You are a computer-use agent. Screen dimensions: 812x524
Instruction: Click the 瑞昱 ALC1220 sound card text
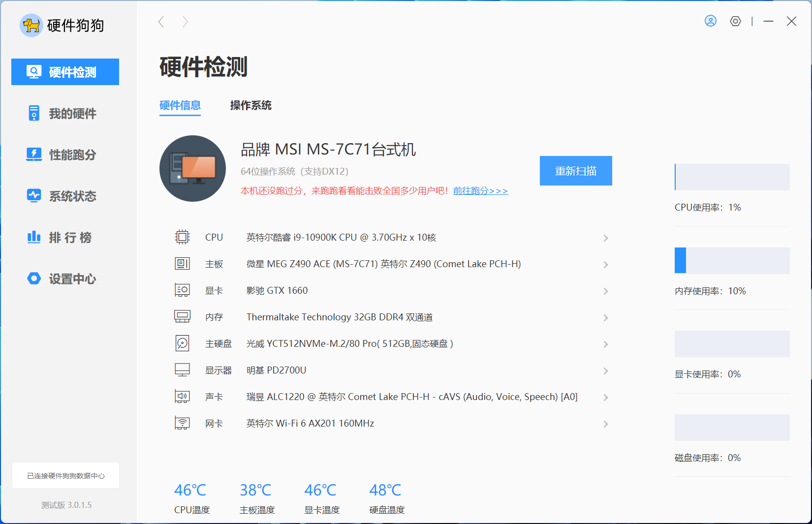(x=412, y=397)
